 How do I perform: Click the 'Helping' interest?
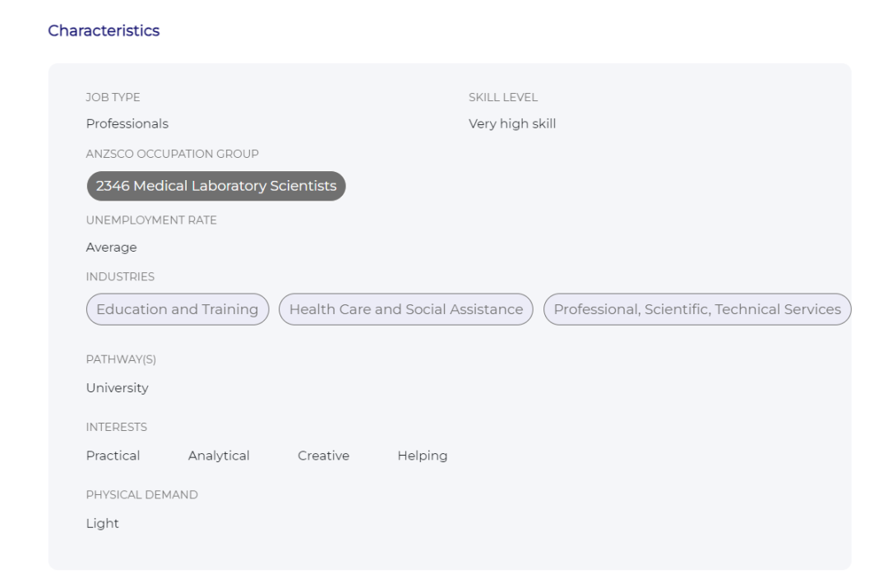coord(423,456)
